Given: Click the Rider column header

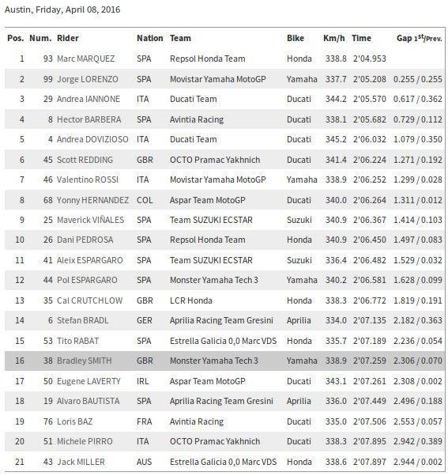Looking at the screenshot, I should pyautogui.click(x=68, y=38).
